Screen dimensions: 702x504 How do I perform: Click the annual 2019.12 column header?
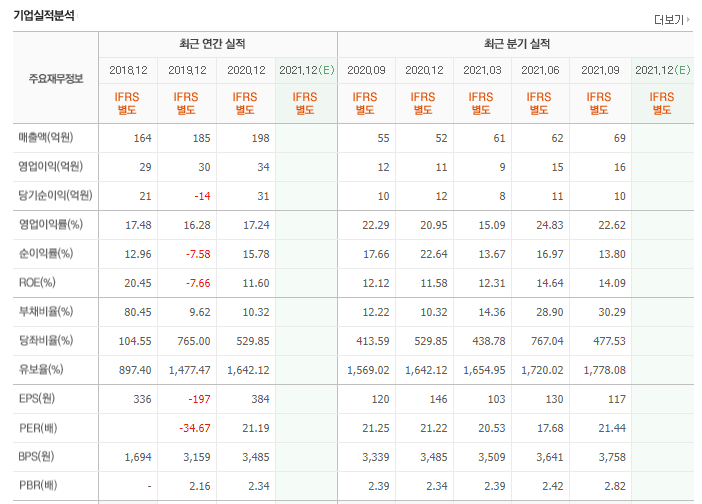pyautogui.click(x=187, y=70)
